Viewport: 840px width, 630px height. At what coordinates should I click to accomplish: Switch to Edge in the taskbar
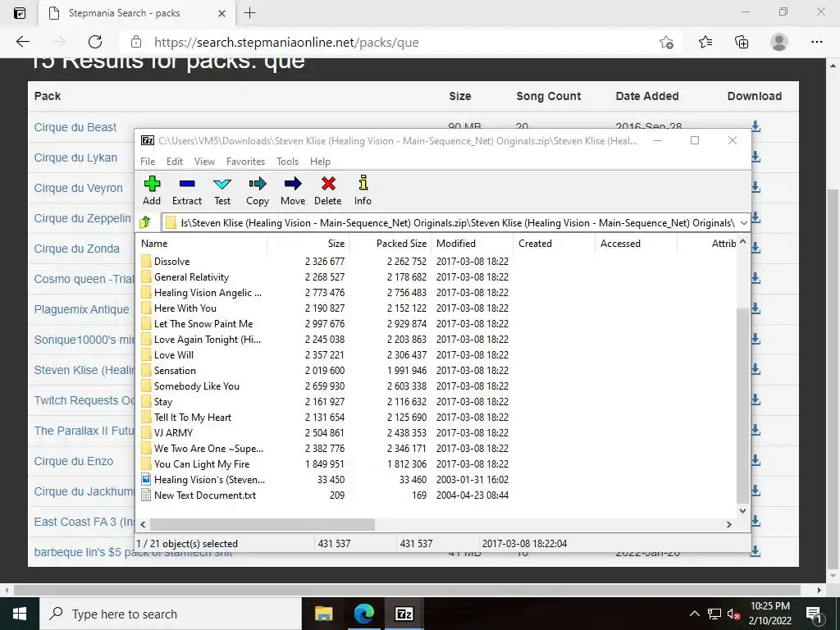coord(363,614)
